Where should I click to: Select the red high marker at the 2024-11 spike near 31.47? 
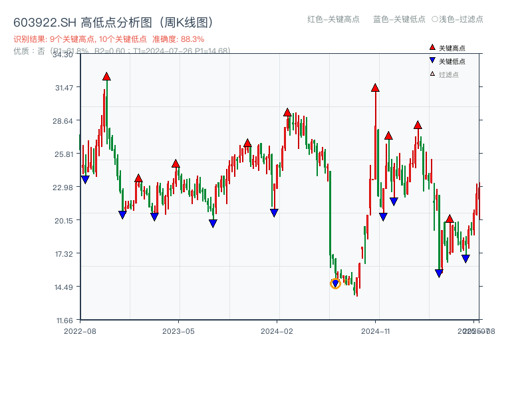point(375,88)
